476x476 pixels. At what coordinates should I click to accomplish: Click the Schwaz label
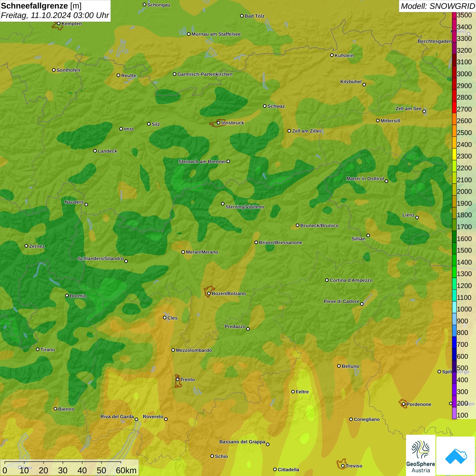276,106
